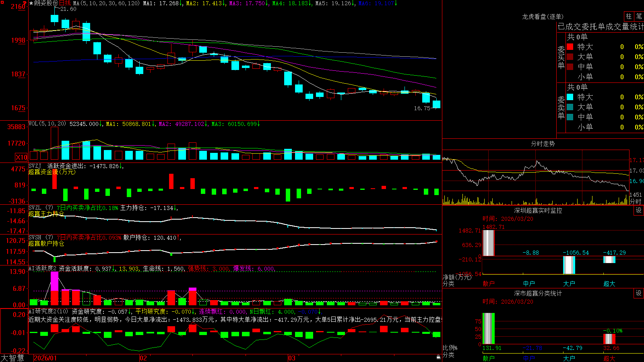Click the AI活跃度2 indicator name
The image size is (644, 362).
coord(43,268)
